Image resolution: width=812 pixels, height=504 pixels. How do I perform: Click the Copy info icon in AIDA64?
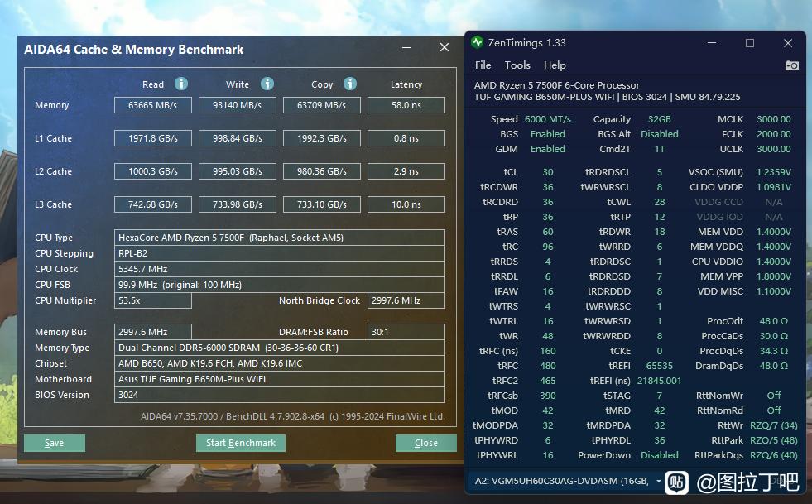pos(350,84)
